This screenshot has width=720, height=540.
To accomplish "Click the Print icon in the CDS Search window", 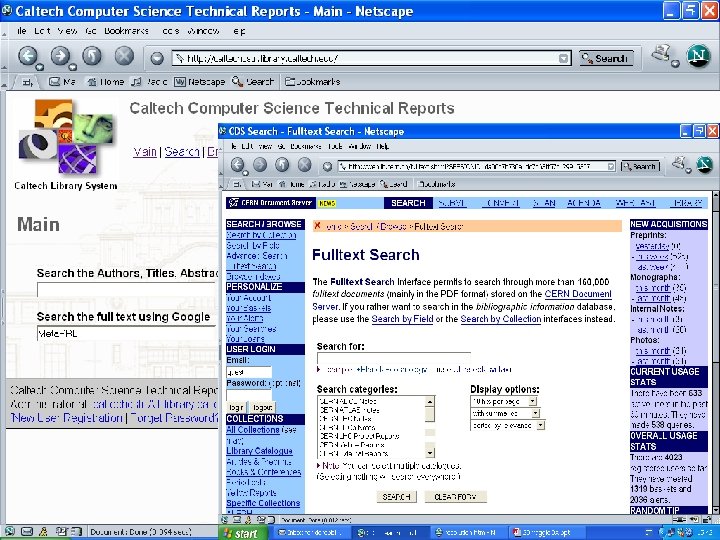I will (x=679, y=163).
